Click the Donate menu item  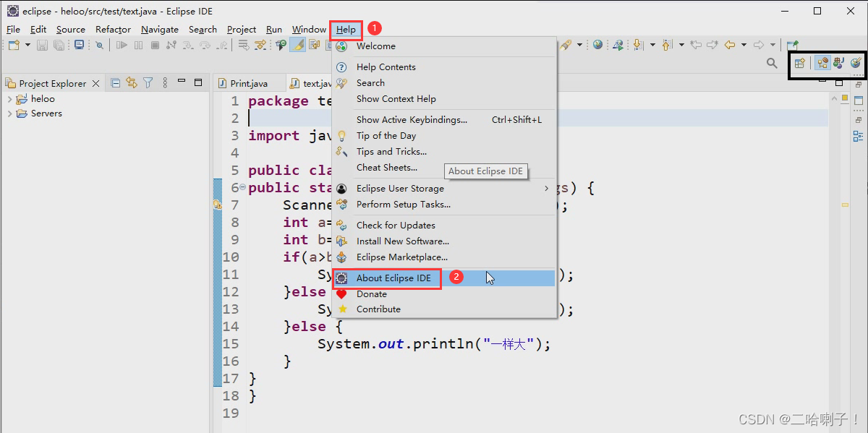(444, 293)
